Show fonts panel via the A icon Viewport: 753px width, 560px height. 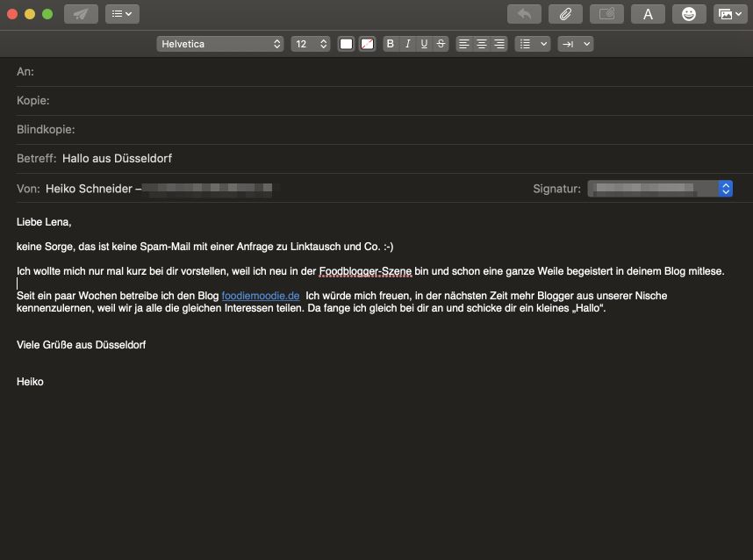pyautogui.click(x=648, y=13)
